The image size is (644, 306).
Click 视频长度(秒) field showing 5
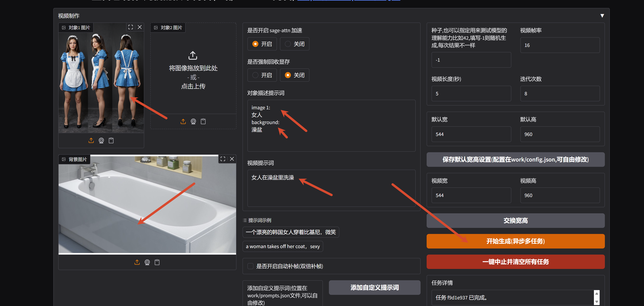click(471, 94)
